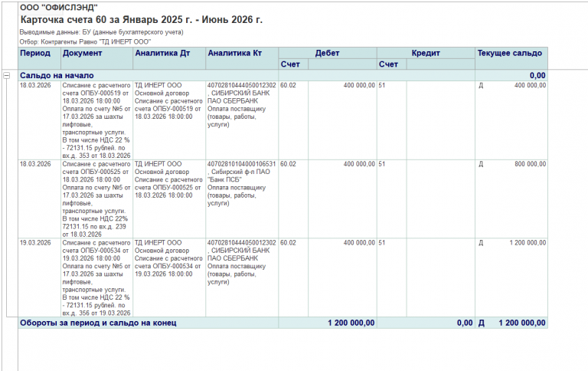Select debit amount 400 000,00 in ОПБУ-000525 row

(x=342, y=199)
